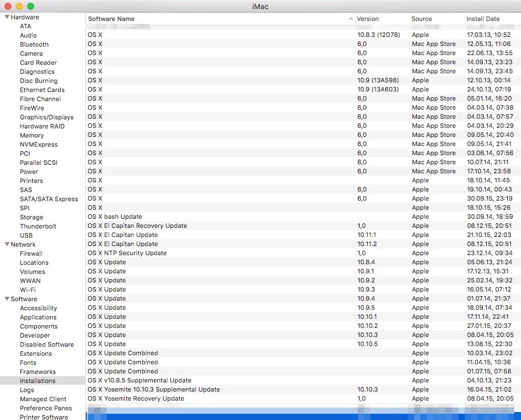Open Disc Burning section

pyautogui.click(x=39, y=81)
